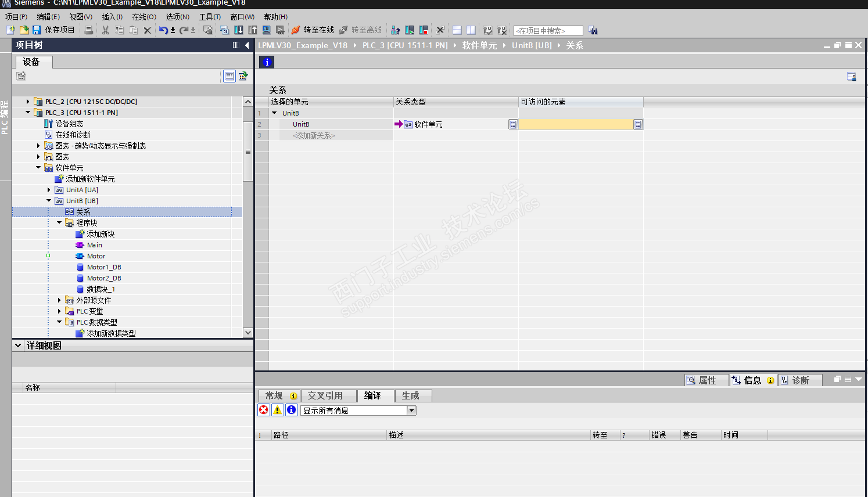Click <添加新关系> to add new relation
The image size is (868, 497).
coord(314,135)
